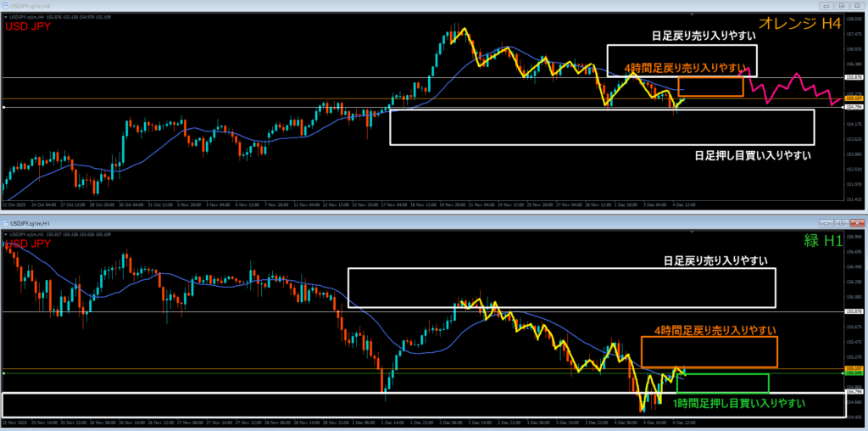Maximize the USDJPY H1 chart window
The image size is (868, 431).
(842, 223)
